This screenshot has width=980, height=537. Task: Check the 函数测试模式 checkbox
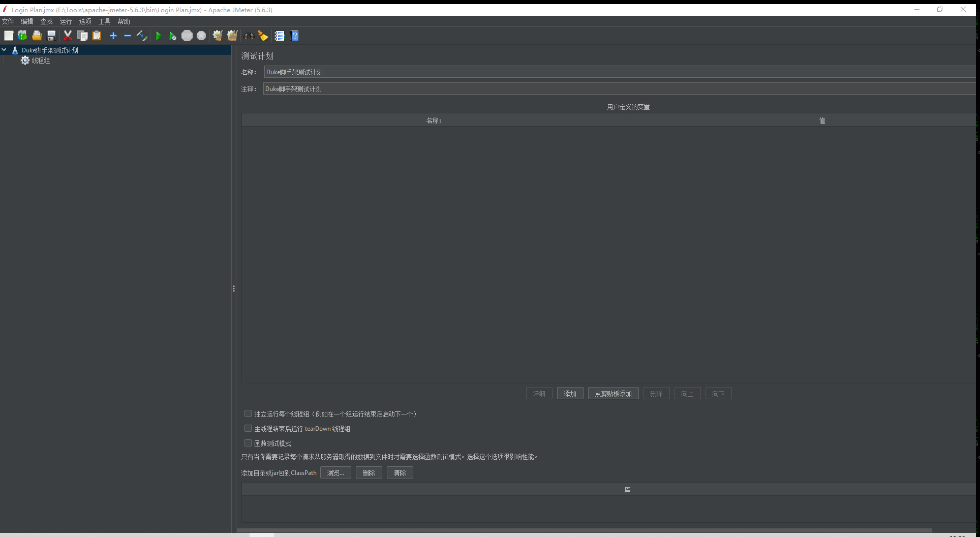(x=248, y=443)
